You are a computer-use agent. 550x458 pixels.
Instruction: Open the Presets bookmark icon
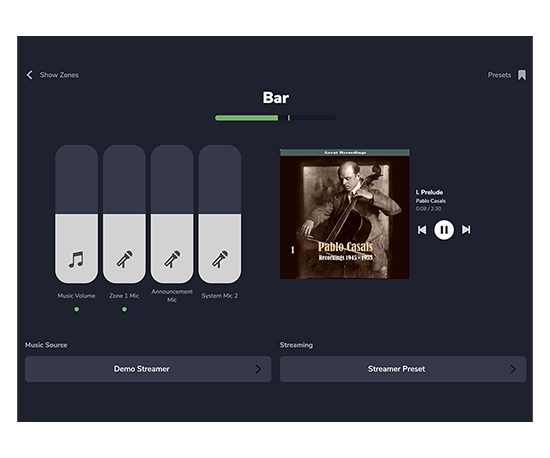pyautogui.click(x=522, y=75)
